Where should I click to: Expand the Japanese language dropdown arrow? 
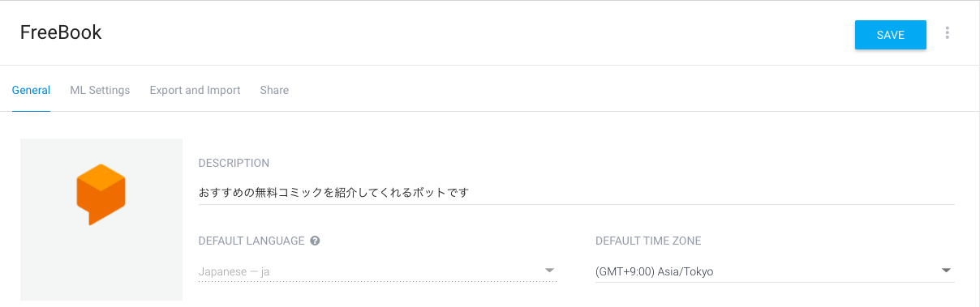(549, 271)
